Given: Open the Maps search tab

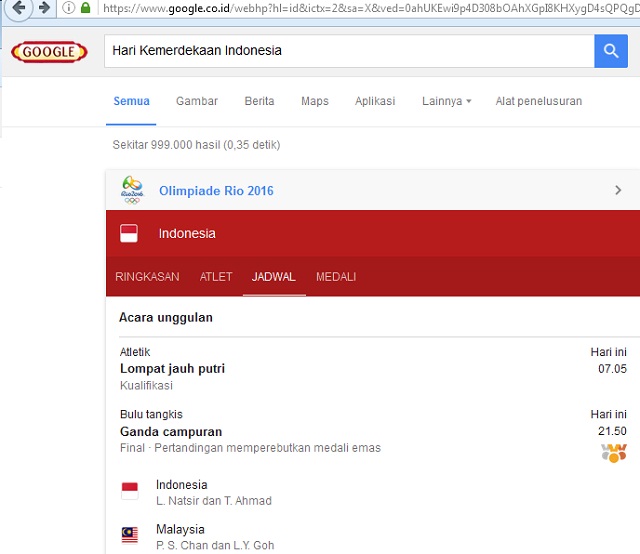Looking at the screenshot, I should (315, 101).
